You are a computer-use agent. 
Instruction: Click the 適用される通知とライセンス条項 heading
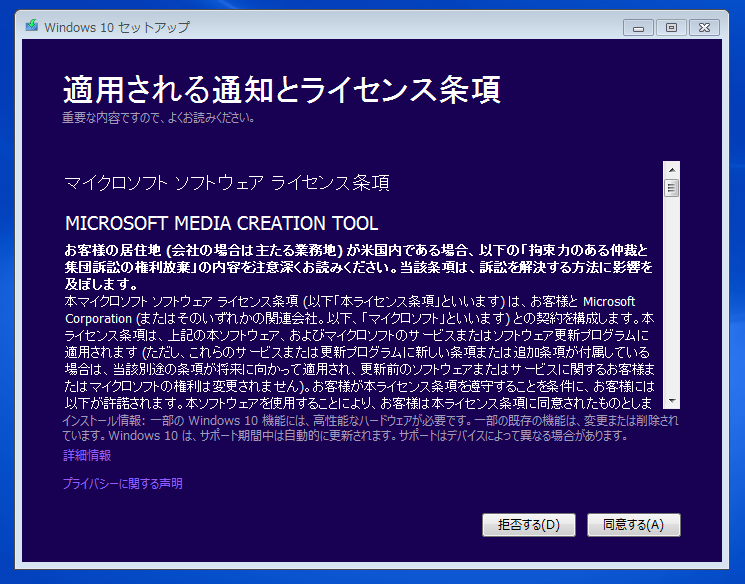coord(281,90)
